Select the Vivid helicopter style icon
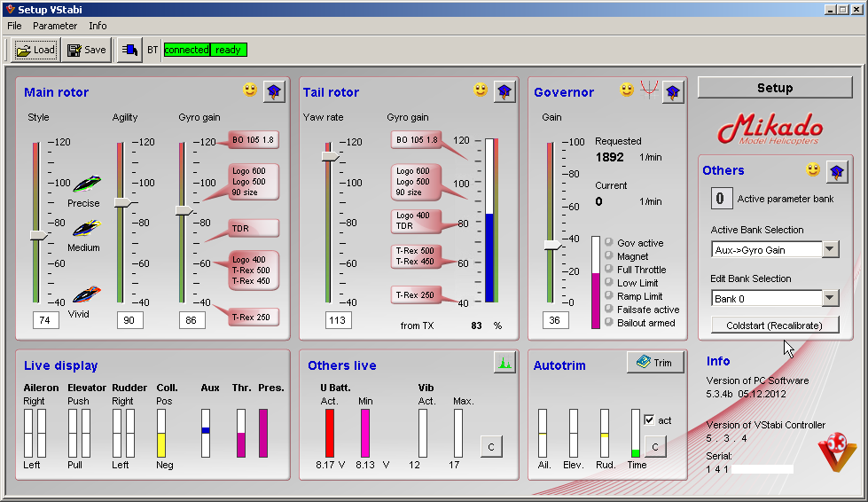Image resolution: width=868 pixels, height=502 pixels. click(x=86, y=294)
